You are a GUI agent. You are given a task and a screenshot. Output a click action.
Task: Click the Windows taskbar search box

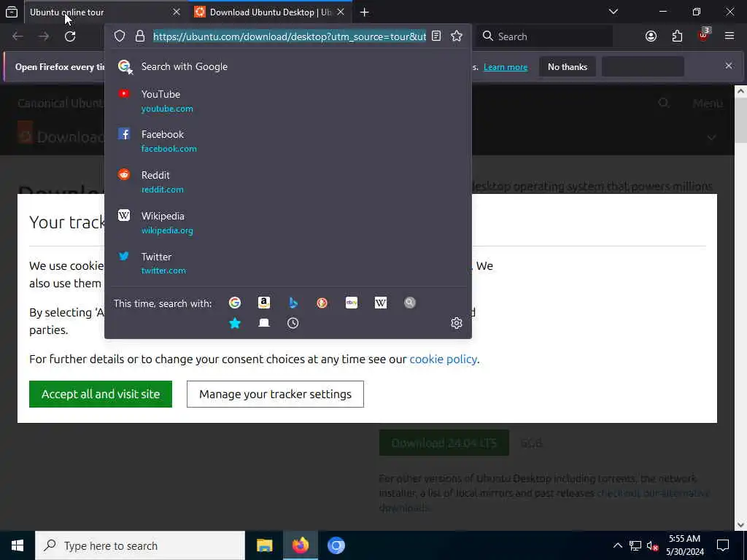coord(140,545)
